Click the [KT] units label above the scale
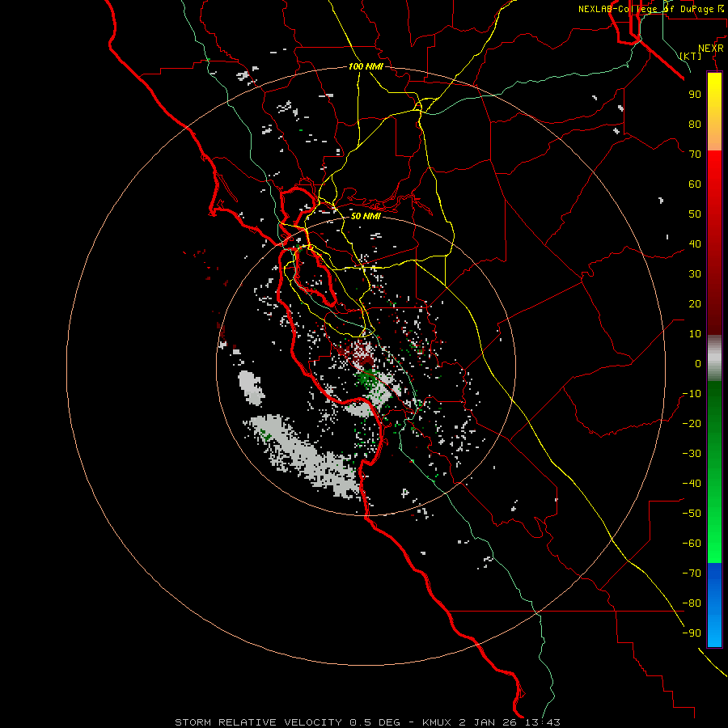The image size is (728, 728). (691, 56)
